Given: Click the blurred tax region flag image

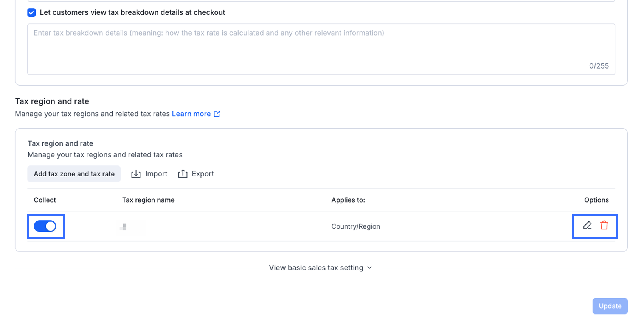Looking at the screenshot, I should coord(124,227).
